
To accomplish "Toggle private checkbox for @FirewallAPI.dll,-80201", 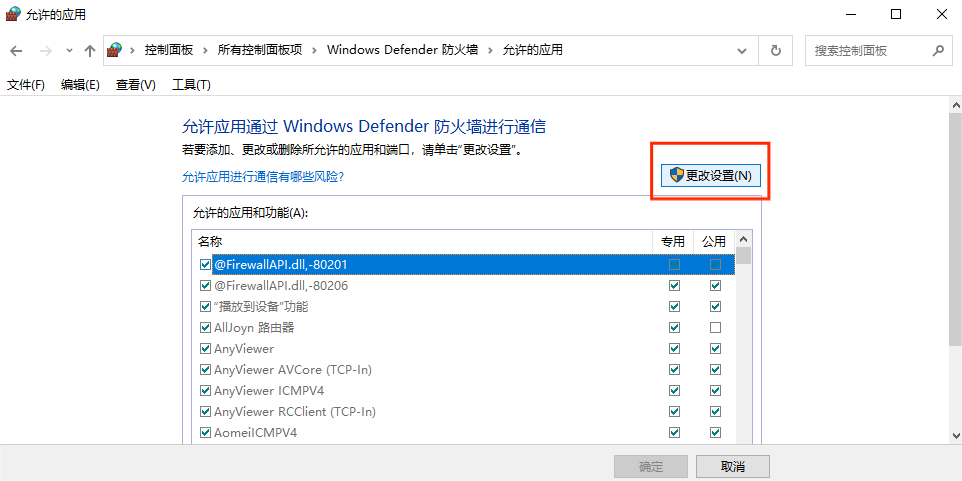I will [675, 264].
